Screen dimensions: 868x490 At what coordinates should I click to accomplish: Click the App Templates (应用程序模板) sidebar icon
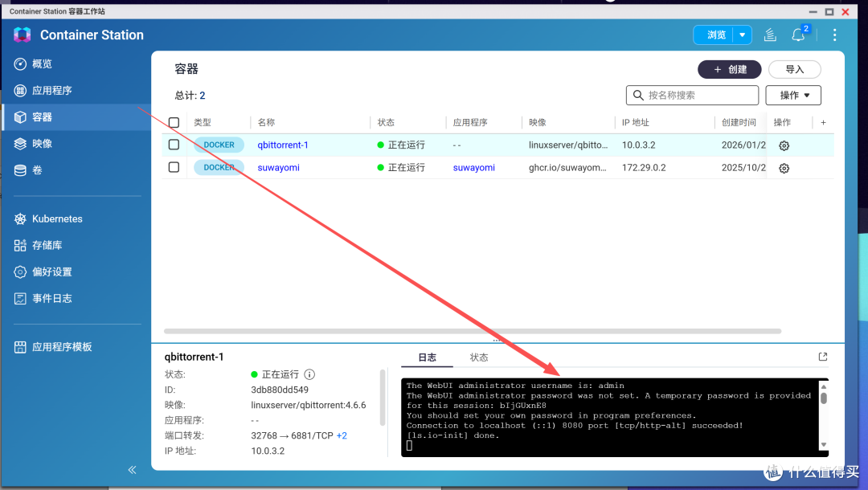[x=20, y=347]
